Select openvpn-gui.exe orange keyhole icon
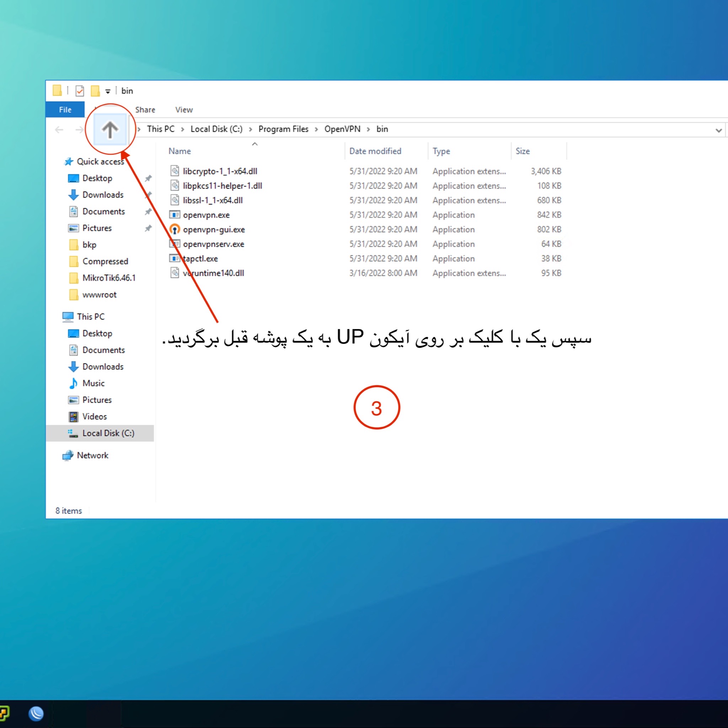The image size is (728, 728). (x=175, y=229)
